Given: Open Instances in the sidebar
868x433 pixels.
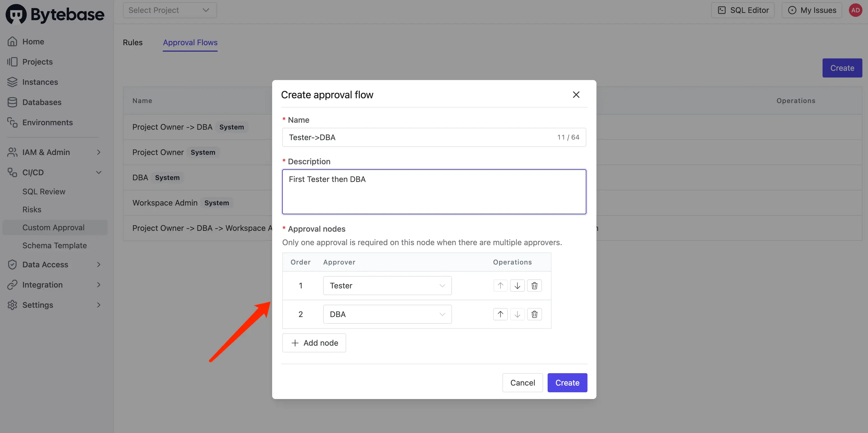Looking at the screenshot, I should tap(40, 82).
